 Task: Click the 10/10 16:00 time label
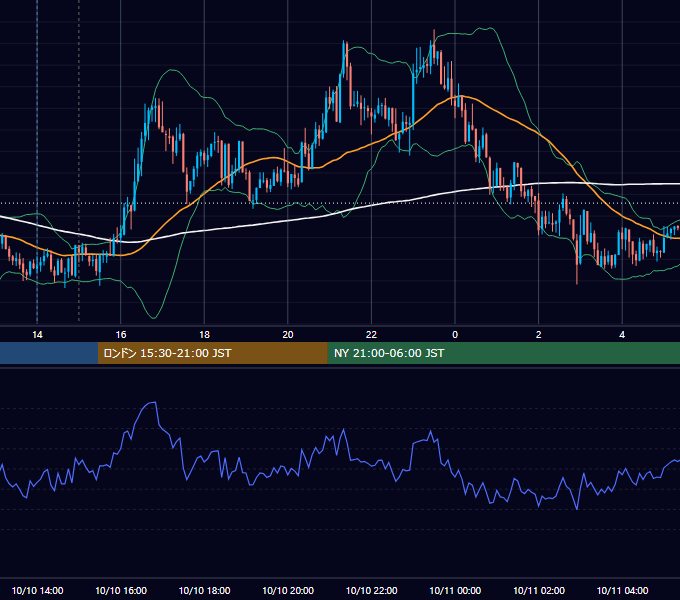point(121,590)
